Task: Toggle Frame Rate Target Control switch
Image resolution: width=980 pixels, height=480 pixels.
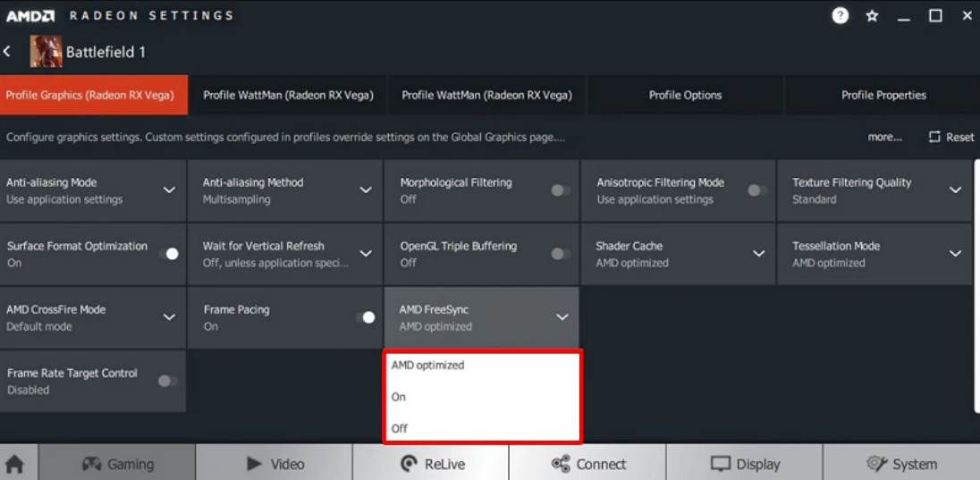Action: coord(167,381)
